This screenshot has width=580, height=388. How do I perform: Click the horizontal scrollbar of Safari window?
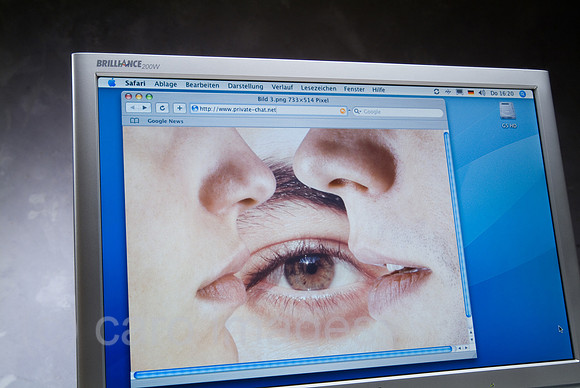[x=293, y=362]
